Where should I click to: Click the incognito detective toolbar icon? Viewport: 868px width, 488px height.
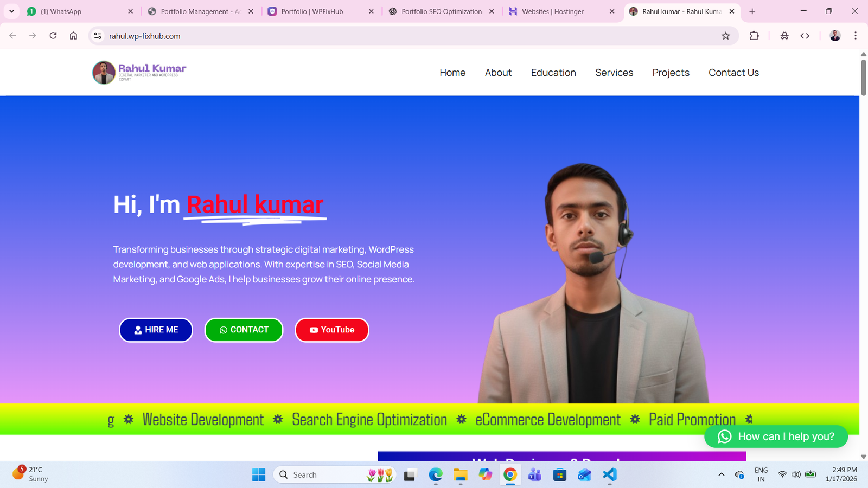click(783, 36)
